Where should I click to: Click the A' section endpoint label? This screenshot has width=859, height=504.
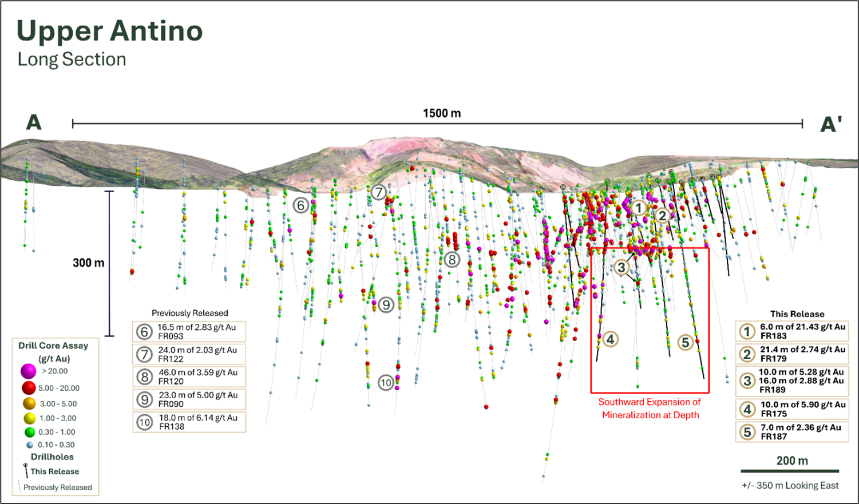(x=830, y=124)
